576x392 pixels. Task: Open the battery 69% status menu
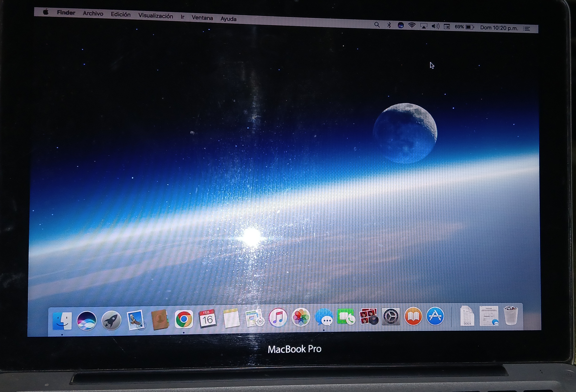464,27
